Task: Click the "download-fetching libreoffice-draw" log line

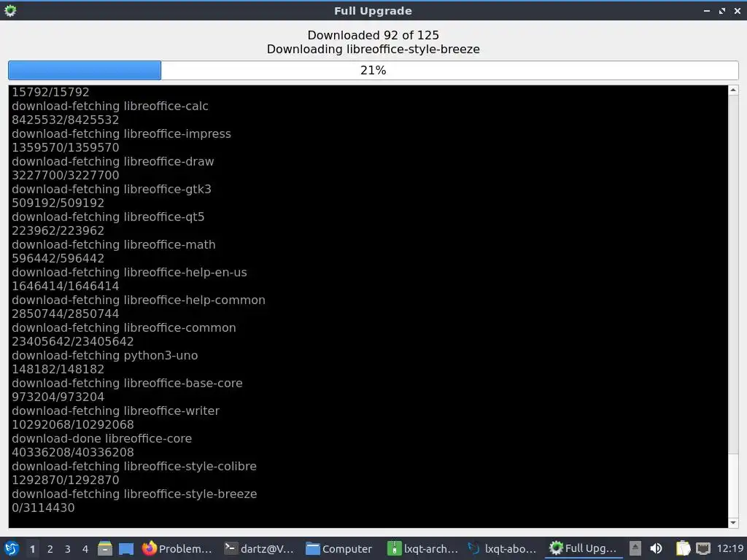Action: click(x=113, y=161)
